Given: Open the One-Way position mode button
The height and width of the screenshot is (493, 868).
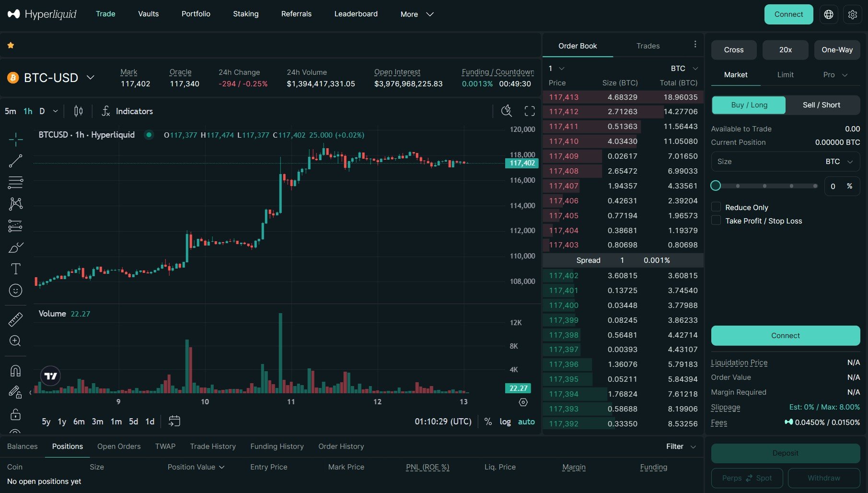Looking at the screenshot, I should [837, 50].
